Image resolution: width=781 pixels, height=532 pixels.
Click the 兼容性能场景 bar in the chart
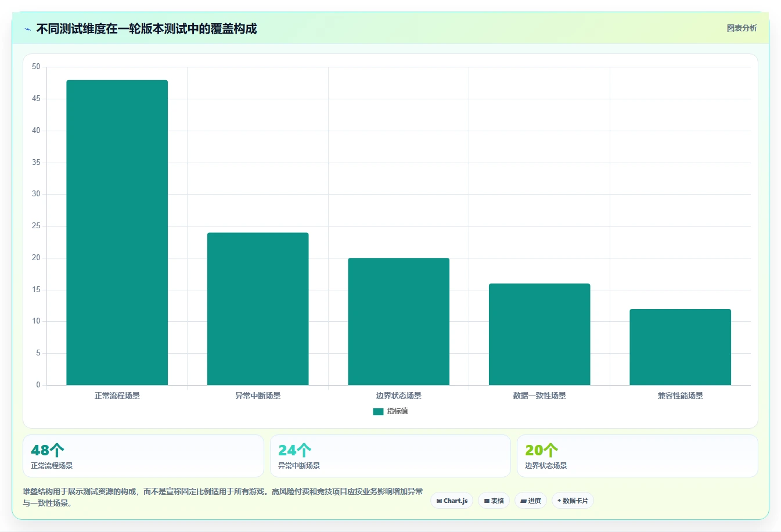click(x=680, y=347)
